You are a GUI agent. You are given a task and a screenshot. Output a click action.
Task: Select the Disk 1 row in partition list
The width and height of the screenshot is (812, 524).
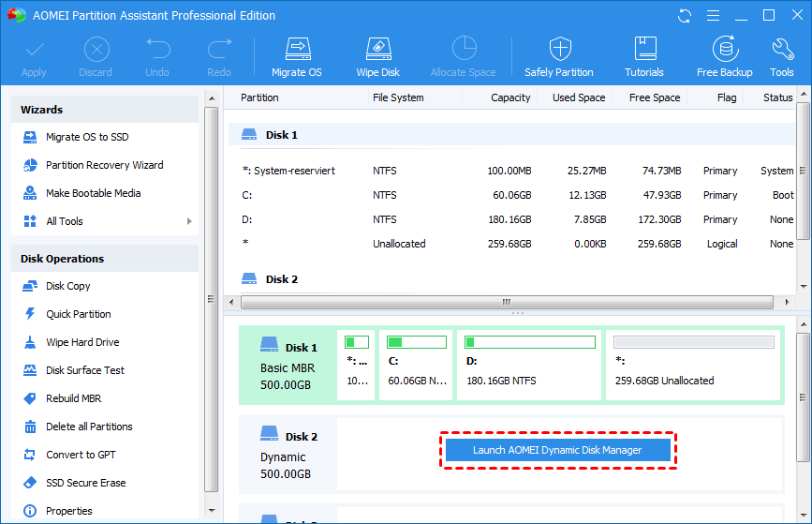511,135
